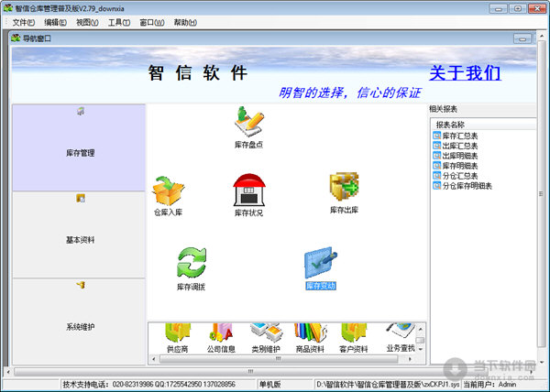
Task: Select 出库汇总表 report text
Action: pos(460,146)
